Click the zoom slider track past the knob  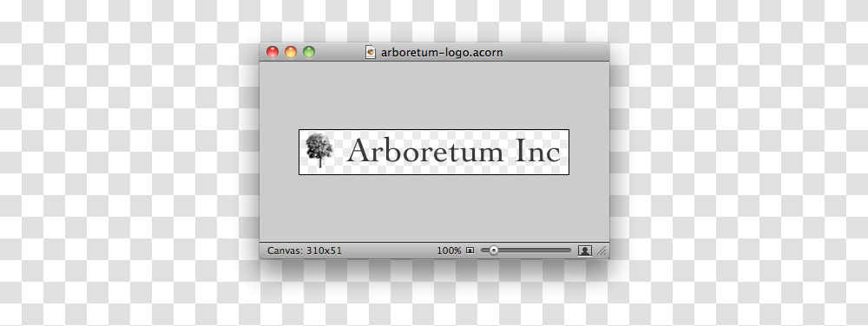click(534, 251)
